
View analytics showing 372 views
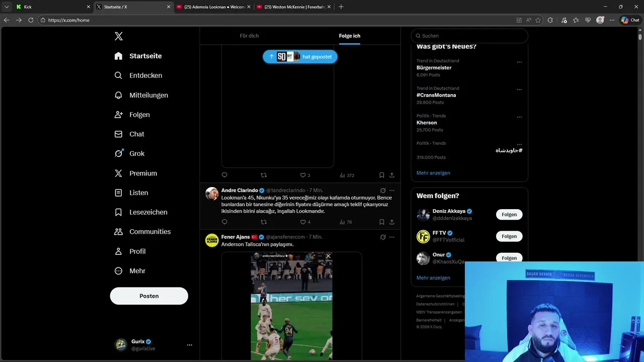click(x=347, y=175)
